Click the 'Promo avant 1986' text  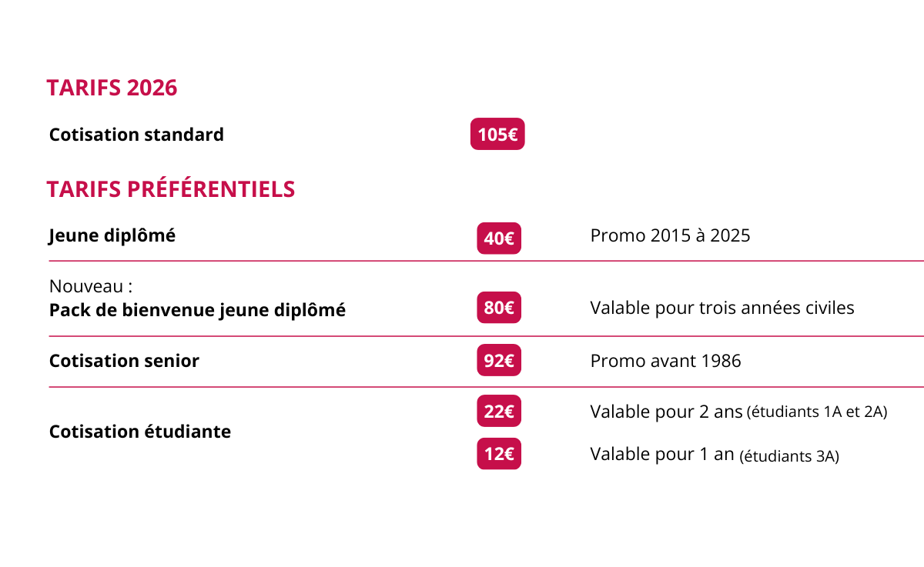[665, 361]
